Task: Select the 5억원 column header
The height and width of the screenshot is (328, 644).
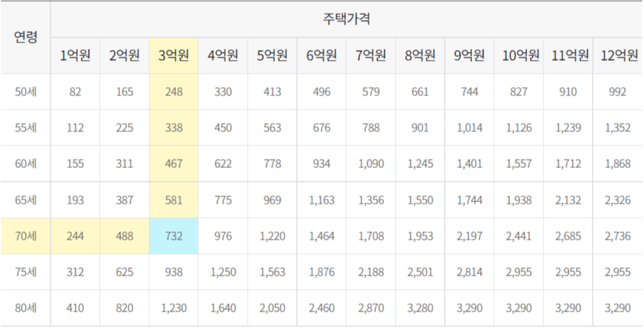Action: pos(272,56)
